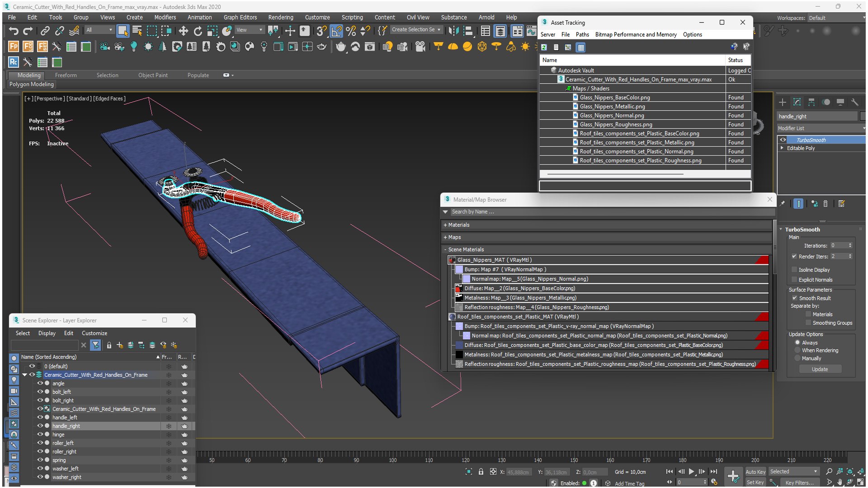This screenshot has height=488, width=868.
Task: Activate the Select Object tool
Action: [x=123, y=31]
